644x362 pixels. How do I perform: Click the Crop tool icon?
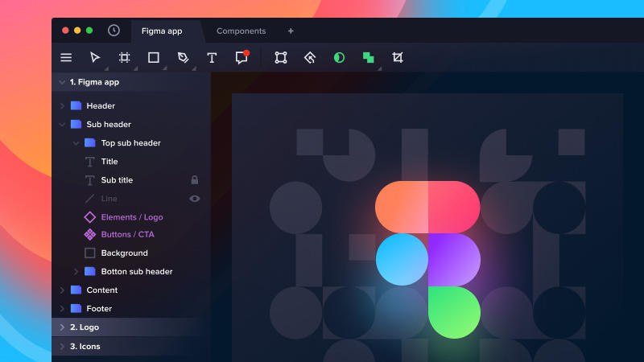pos(398,57)
